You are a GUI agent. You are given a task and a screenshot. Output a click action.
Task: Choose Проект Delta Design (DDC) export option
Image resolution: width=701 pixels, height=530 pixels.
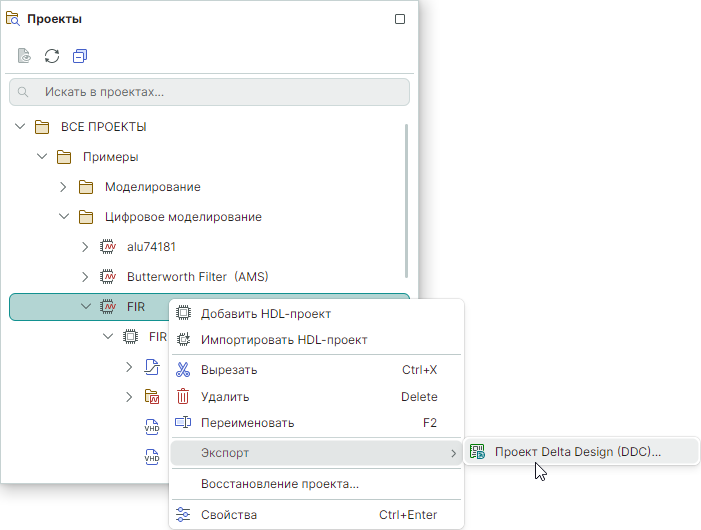click(578, 452)
